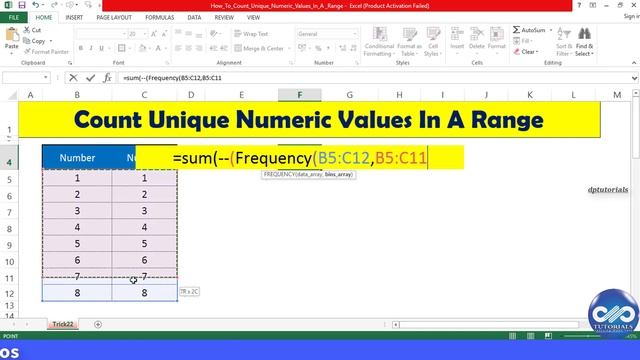Switch to Normal view in status bar

point(513,336)
